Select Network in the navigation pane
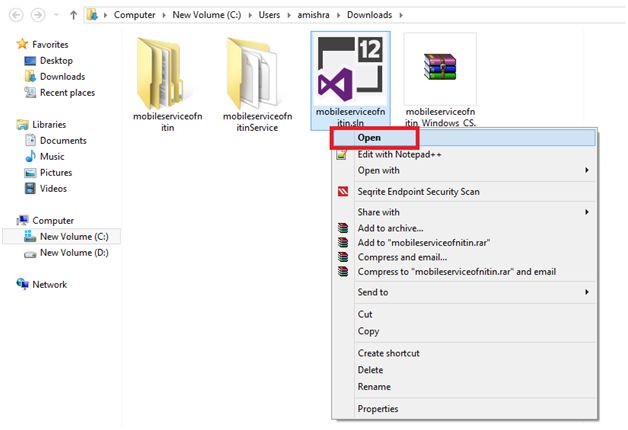628x430 pixels. pyautogui.click(x=50, y=285)
